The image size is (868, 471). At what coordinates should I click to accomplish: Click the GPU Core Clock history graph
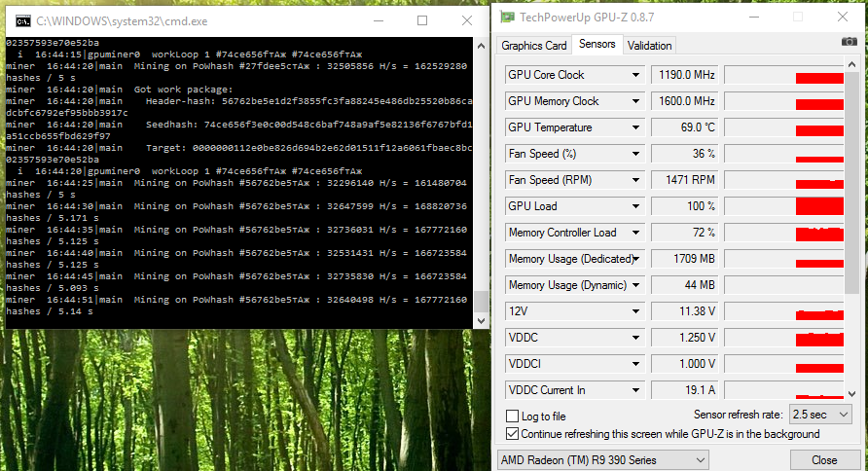[784, 75]
